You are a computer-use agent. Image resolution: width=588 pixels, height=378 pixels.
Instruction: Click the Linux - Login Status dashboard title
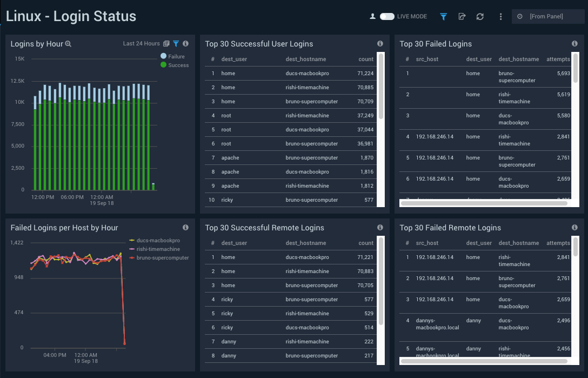pyautogui.click(x=70, y=16)
